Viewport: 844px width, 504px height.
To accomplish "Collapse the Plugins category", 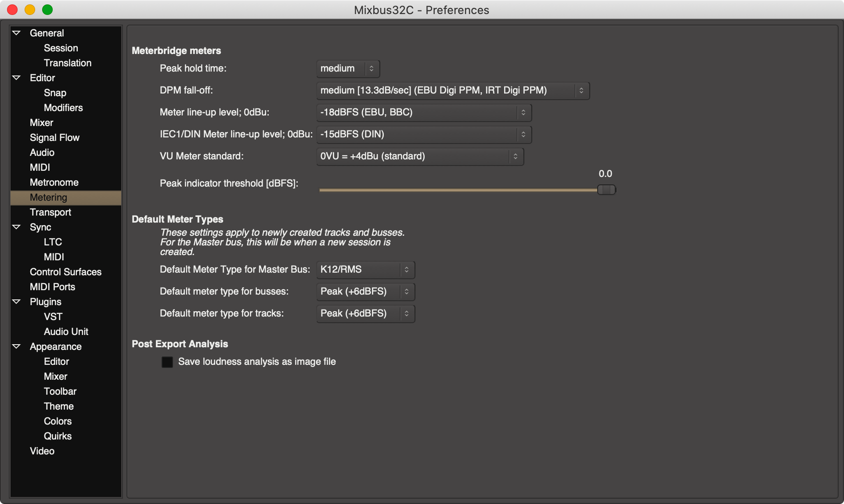I will 17,302.
